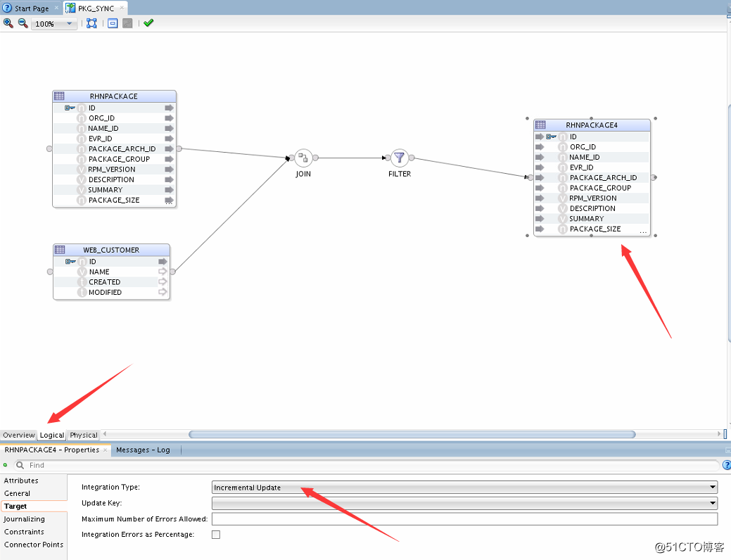
Task: Select RHNPACKAGE title header
Action: tap(114, 96)
